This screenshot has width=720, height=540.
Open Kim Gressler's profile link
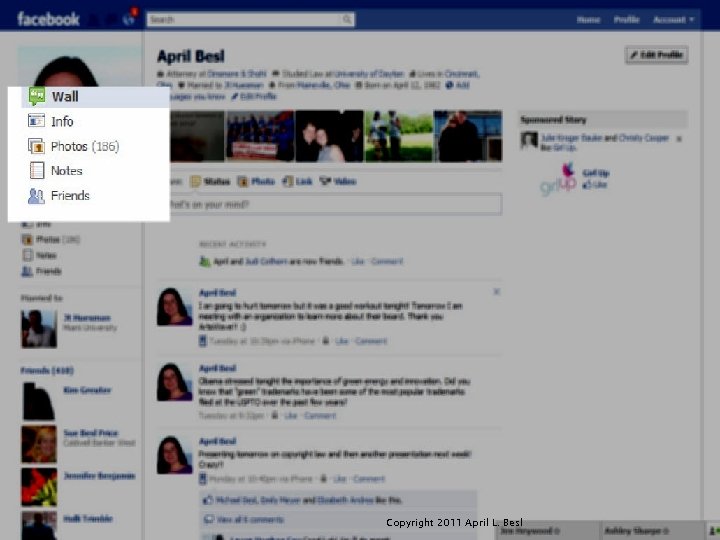click(x=87, y=390)
